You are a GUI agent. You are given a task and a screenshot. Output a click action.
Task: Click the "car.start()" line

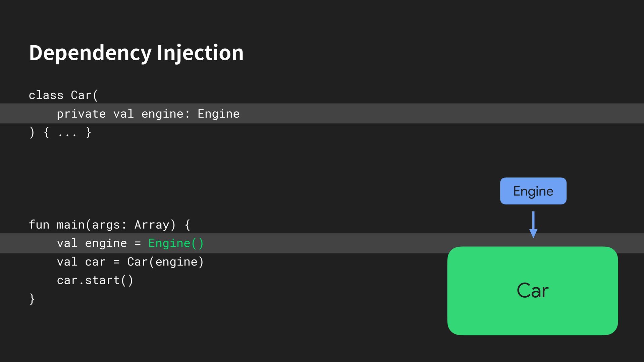pos(95,281)
